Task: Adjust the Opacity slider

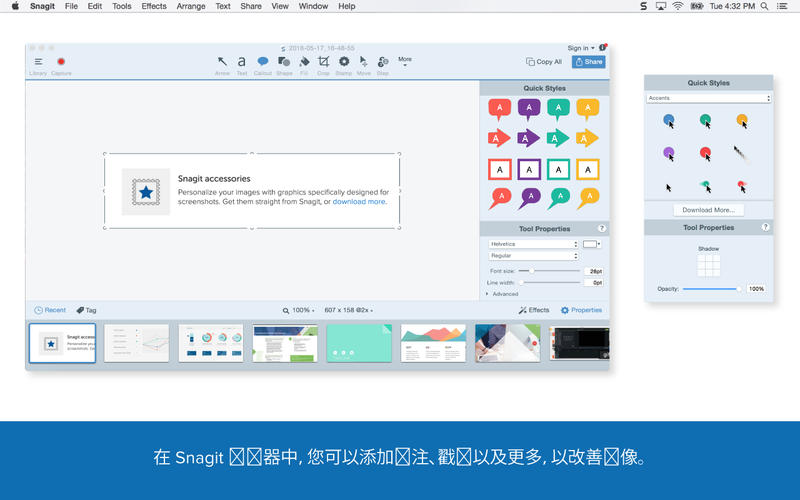Action: click(712, 289)
